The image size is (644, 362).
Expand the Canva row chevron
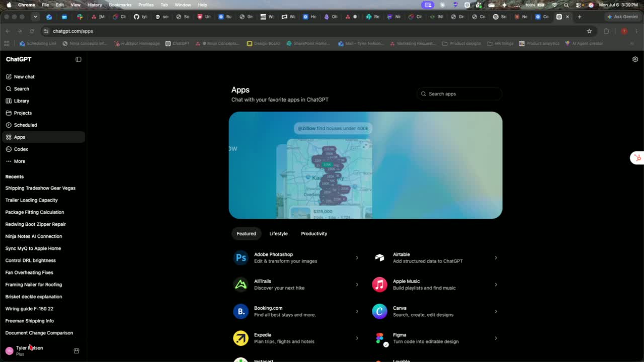click(x=496, y=311)
